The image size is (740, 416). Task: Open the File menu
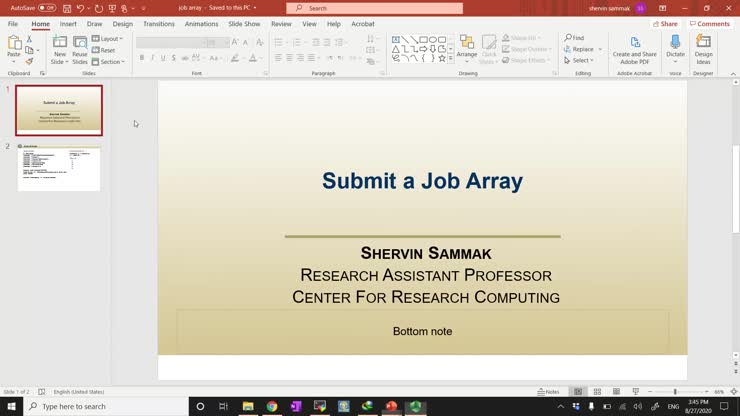pyautogui.click(x=13, y=24)
